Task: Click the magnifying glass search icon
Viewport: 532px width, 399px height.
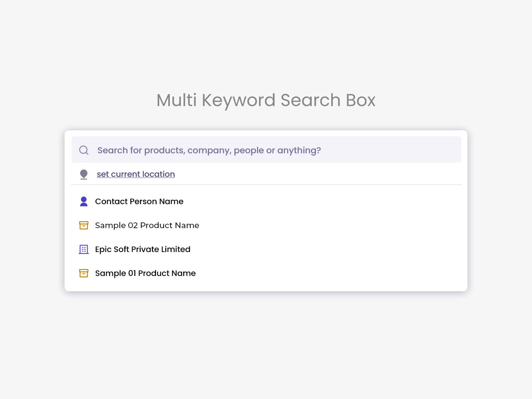Action: (84, 150)
